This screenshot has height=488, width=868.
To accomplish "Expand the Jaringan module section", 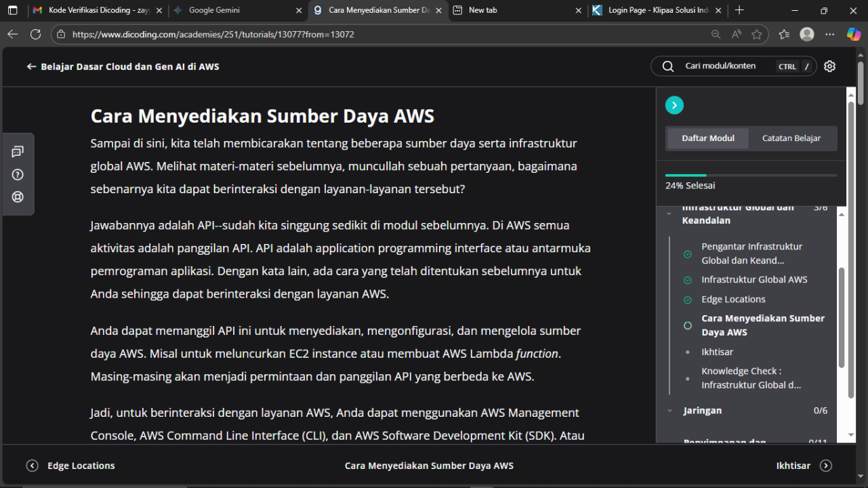I will [669, 411].
